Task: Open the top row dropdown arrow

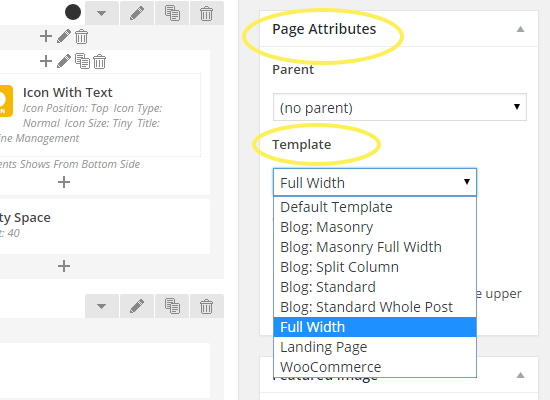Action: (102, 13)
